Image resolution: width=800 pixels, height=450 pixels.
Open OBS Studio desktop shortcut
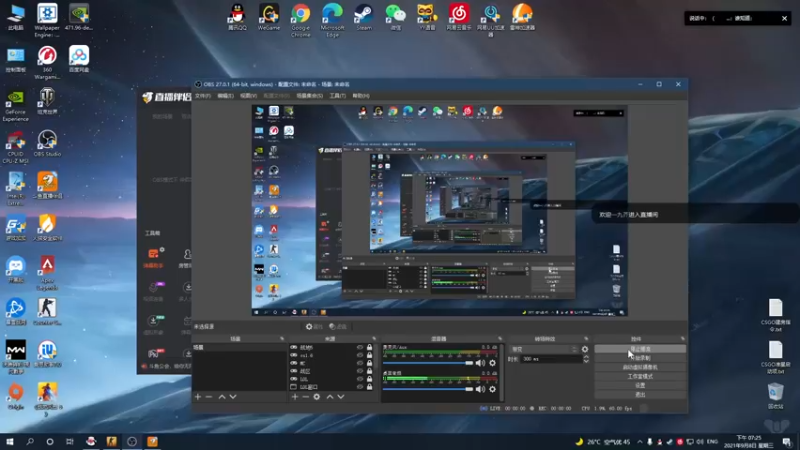[x=47, y=143]
